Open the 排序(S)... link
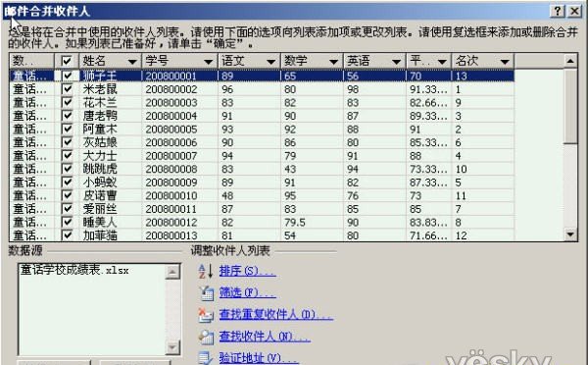Screen dimensions: 588x365 tap(248, 271)
